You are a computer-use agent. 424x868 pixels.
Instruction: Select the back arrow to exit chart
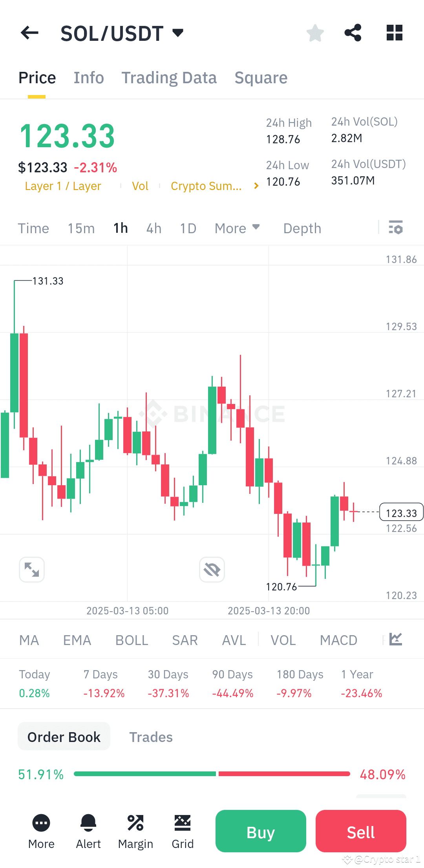point(29,33)
